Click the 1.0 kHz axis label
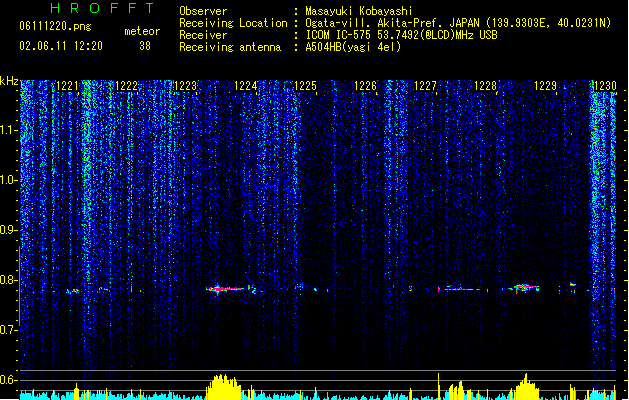This screenshot has width=629, height=400. [x=9, y=180]
